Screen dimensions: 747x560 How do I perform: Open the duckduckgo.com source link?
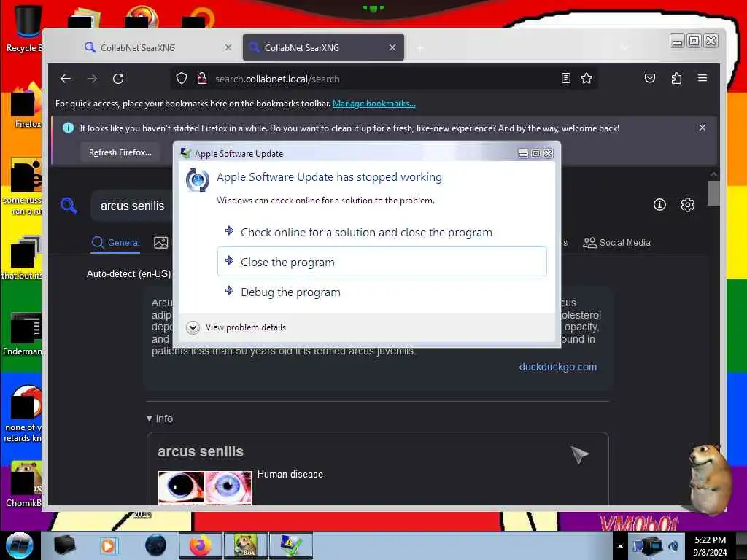[558, 367]
